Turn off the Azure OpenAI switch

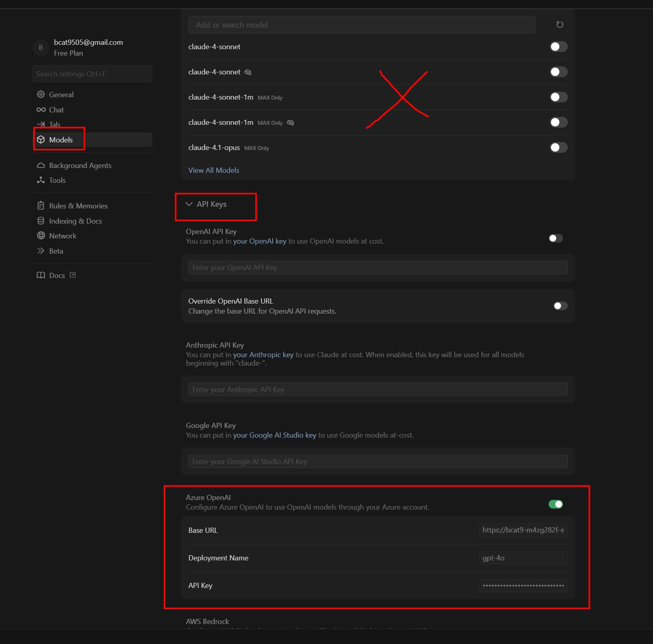pos(556,504)
